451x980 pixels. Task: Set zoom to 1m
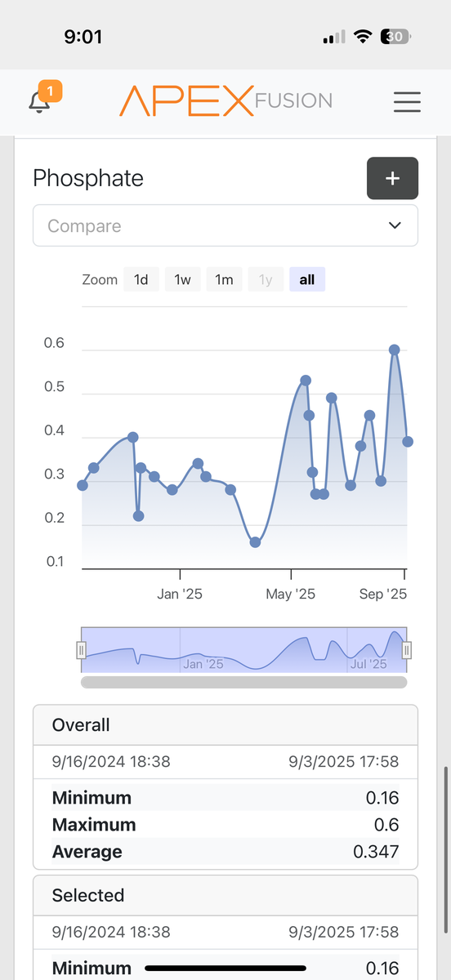tap(224, 279)
